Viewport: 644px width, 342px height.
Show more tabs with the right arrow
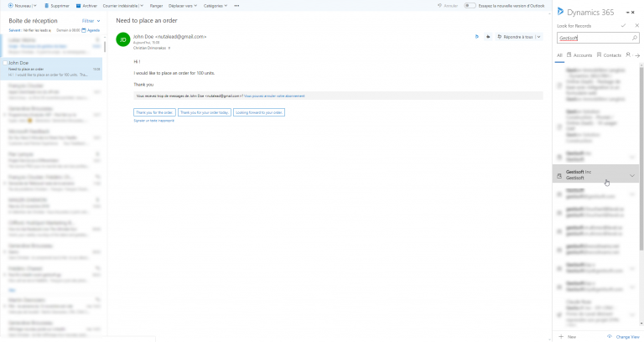[x=637, y=55]
